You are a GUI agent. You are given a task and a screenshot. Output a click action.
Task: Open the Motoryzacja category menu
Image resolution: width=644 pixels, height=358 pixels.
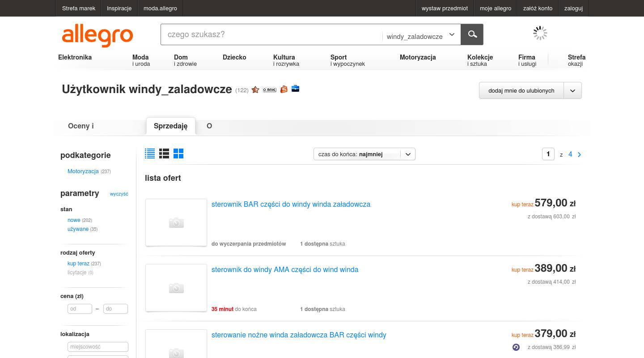(417, 57)
